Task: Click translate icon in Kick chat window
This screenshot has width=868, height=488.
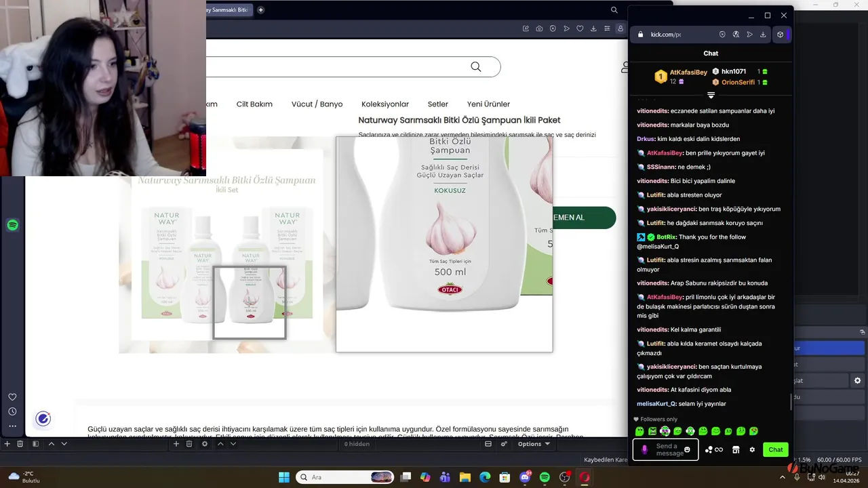Action: coord(736,35)
